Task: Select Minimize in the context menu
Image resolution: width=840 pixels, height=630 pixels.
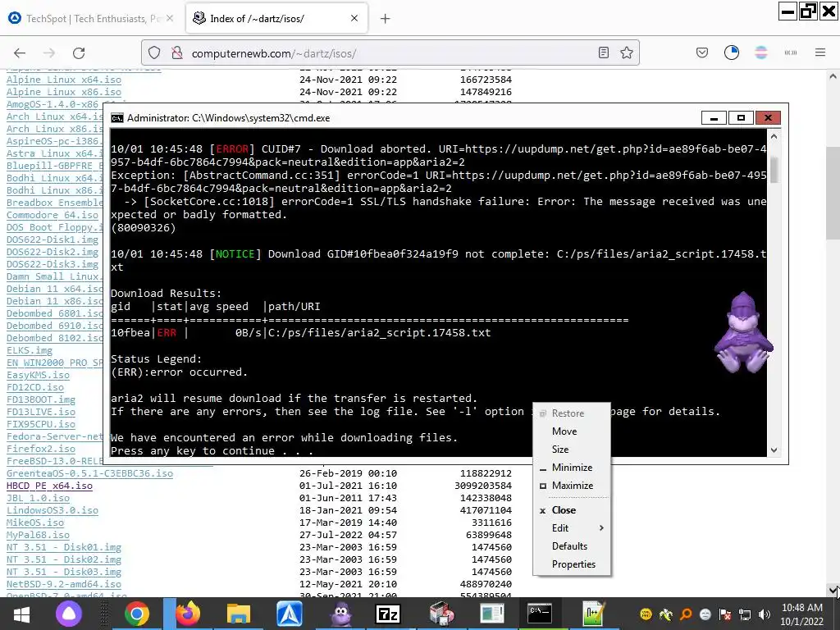Action: [x=572, y=467]
